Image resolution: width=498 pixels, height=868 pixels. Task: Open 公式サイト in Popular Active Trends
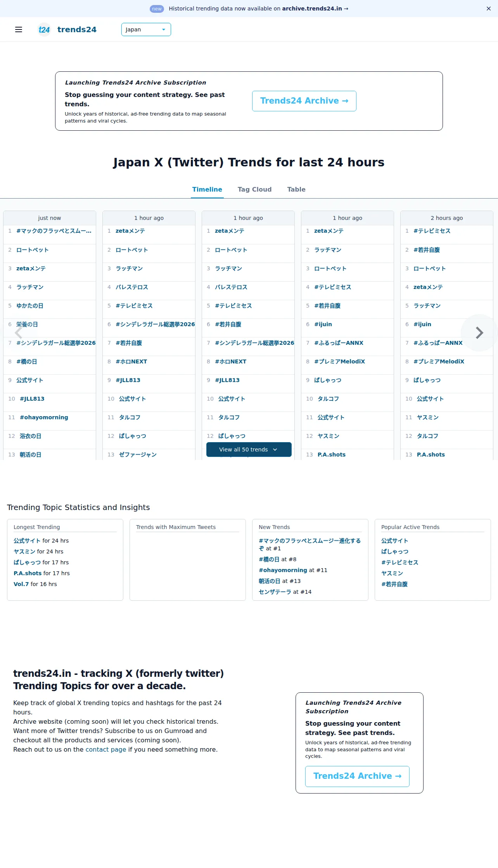[395, 541]
